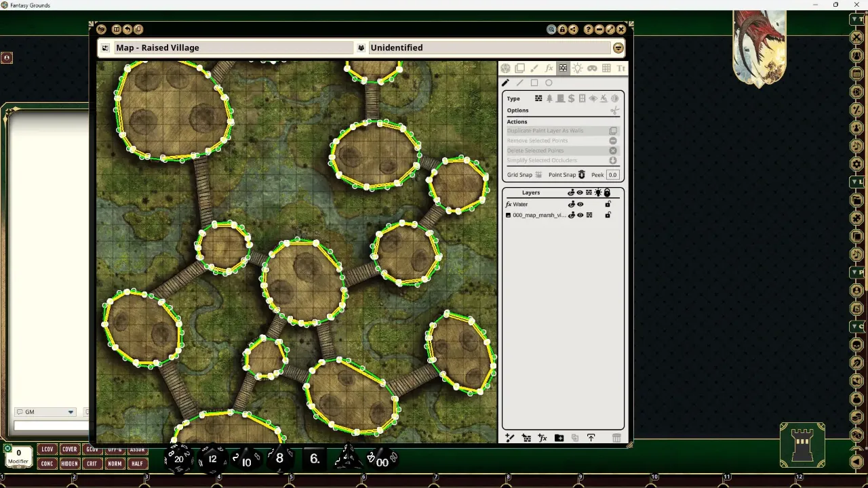Click the percentile 00 die
The height and width of the screenshot is (488, 868).
[382, 460]
